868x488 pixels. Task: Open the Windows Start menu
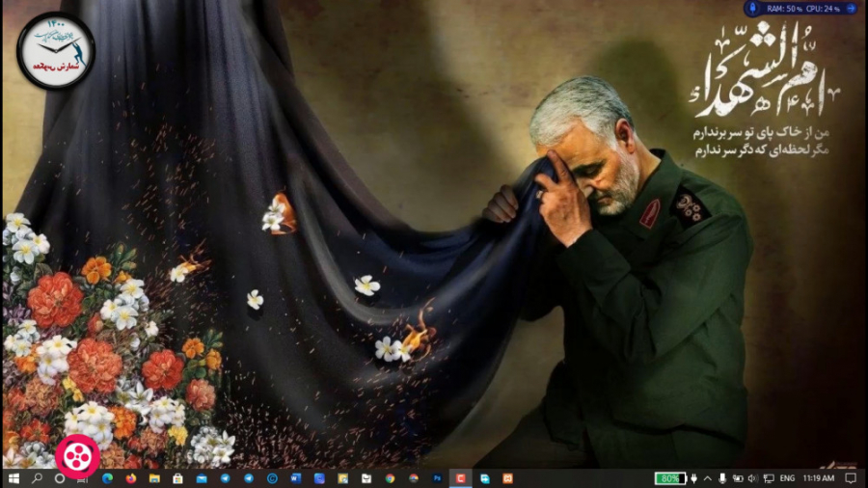(x=14, y=478)
